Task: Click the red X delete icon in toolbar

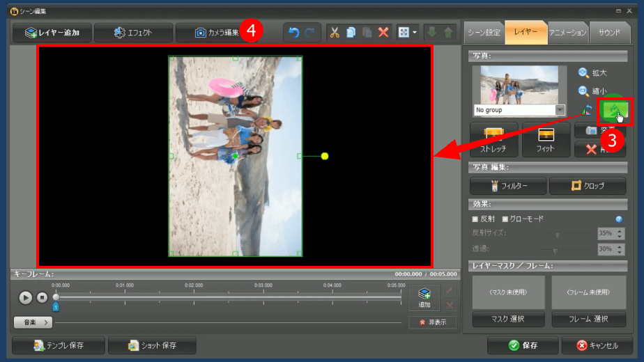Action: pyautogui.click(x=383, y=32)
